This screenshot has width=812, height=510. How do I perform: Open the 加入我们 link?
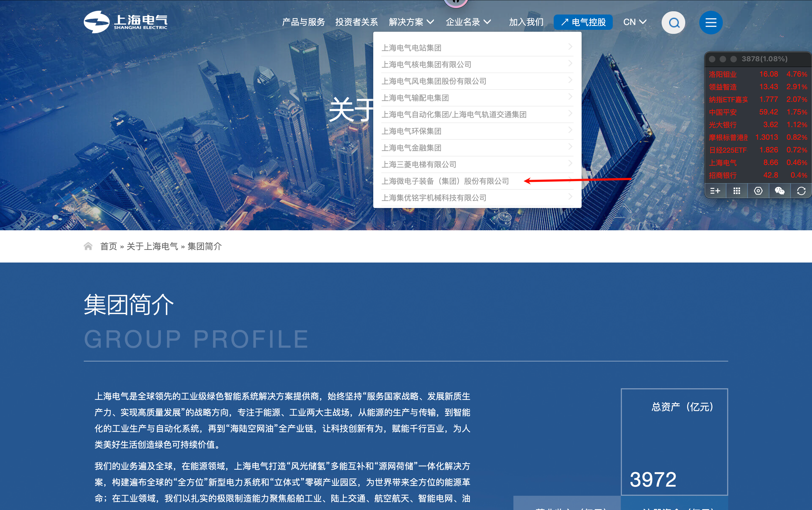point(526,22)
